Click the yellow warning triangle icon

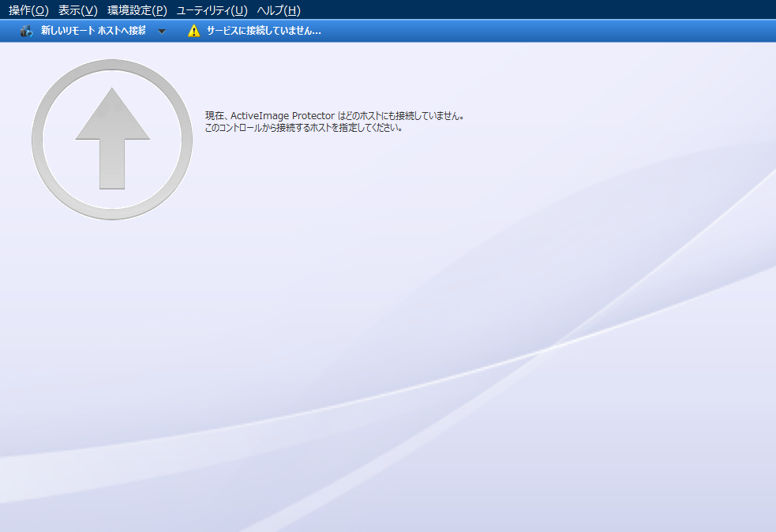pyautogui.click(x=193, y=31)
